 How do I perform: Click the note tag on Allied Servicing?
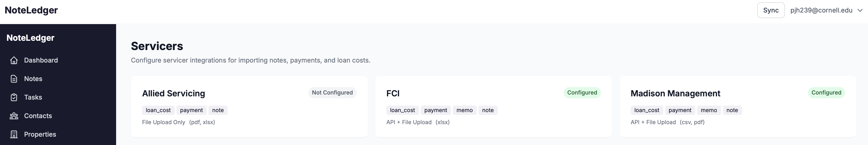pyautogui.click(x=218, y=110)
